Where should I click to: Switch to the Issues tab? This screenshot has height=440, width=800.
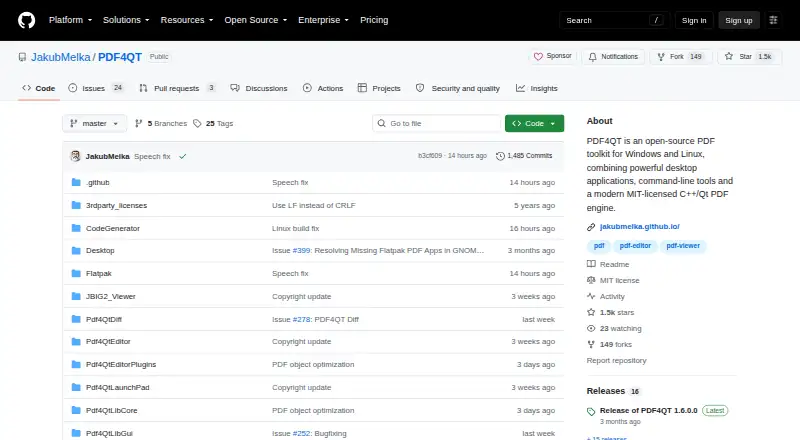[x=96, y=88]
